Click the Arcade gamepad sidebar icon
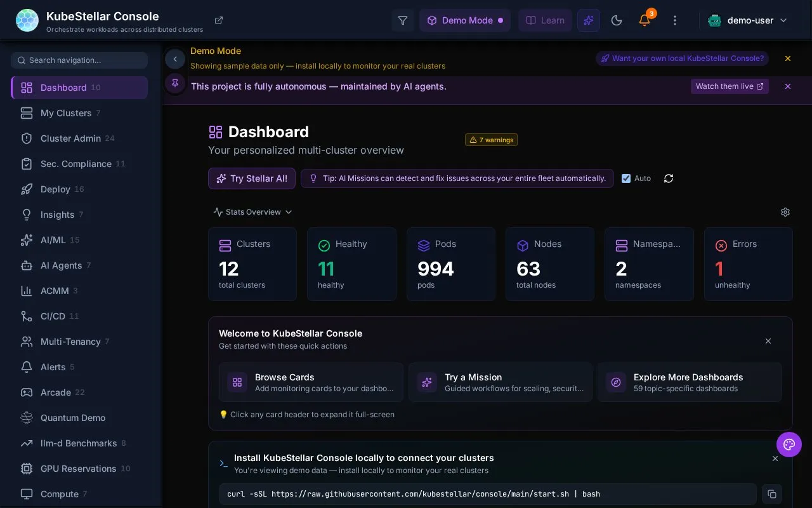Image resolution: width=812 pixels, height=508 pixels. (x=27, y=392)
